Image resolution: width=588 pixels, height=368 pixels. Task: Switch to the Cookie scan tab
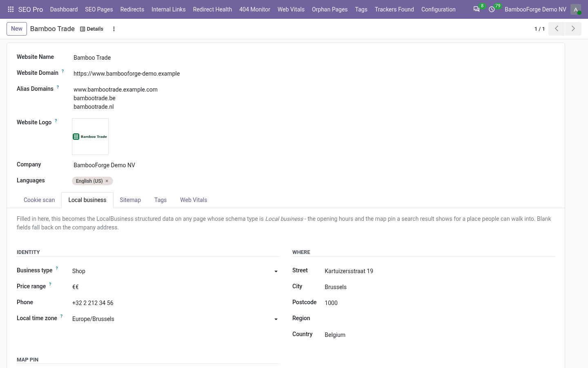(39, 200)
